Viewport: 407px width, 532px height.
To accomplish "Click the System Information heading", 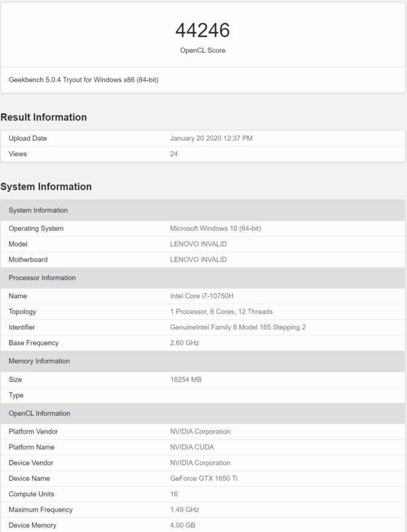I will (46, 186).
